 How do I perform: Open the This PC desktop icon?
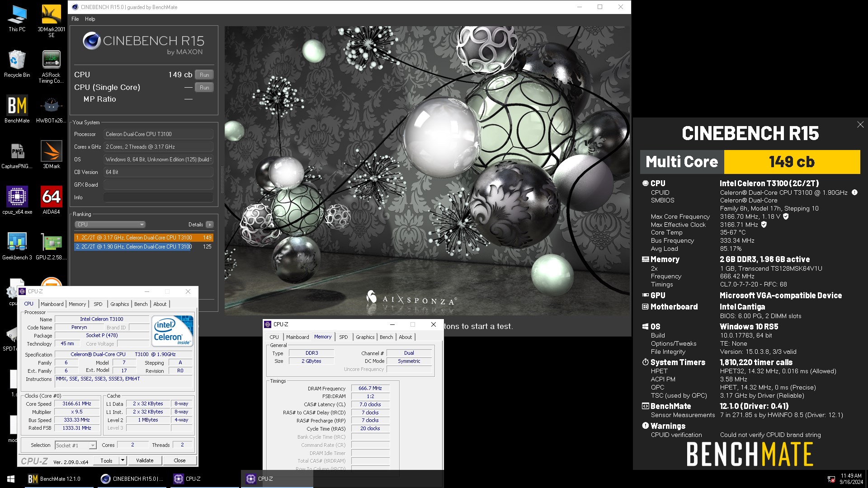coord(17,19)
